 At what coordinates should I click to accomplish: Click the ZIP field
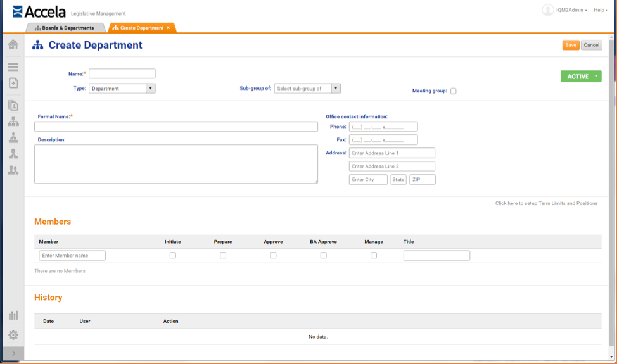(423, 180)
